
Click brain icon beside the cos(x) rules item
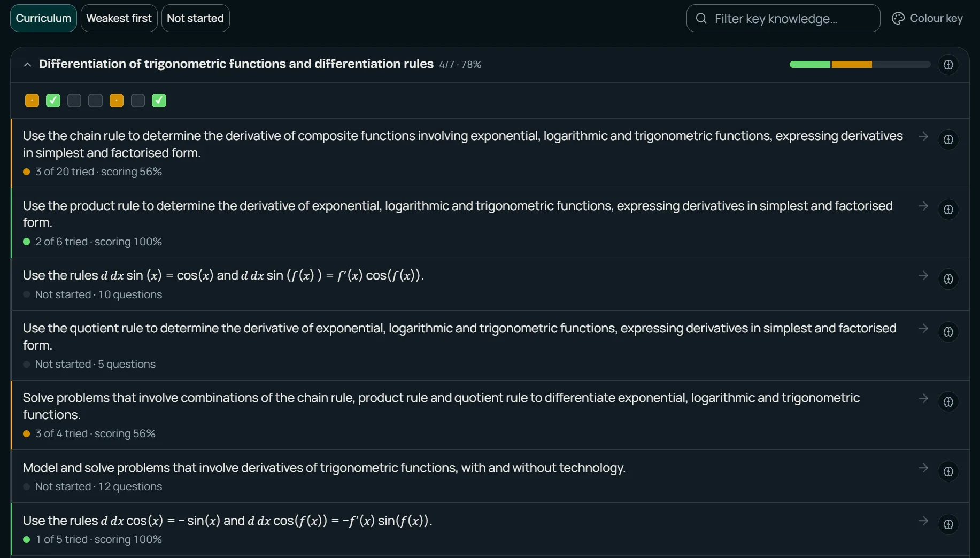click(x=948, y=524)
